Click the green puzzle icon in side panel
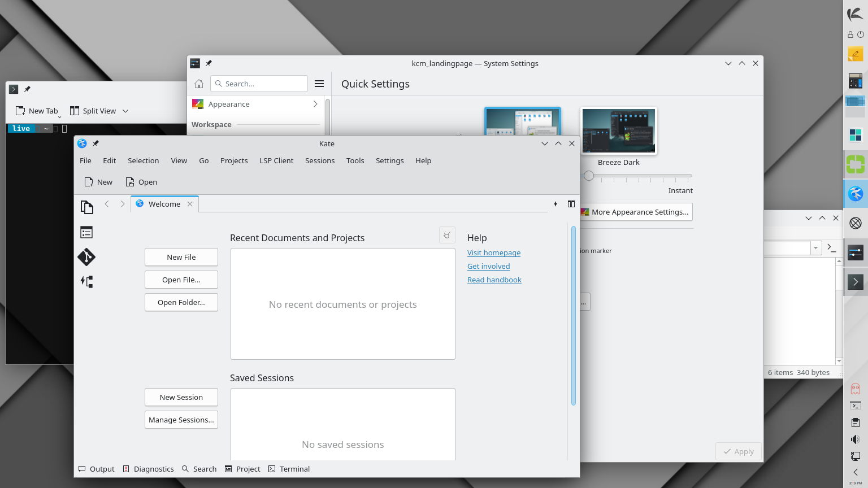Screen dimensions: 868x488 click(x=856, y=164)
